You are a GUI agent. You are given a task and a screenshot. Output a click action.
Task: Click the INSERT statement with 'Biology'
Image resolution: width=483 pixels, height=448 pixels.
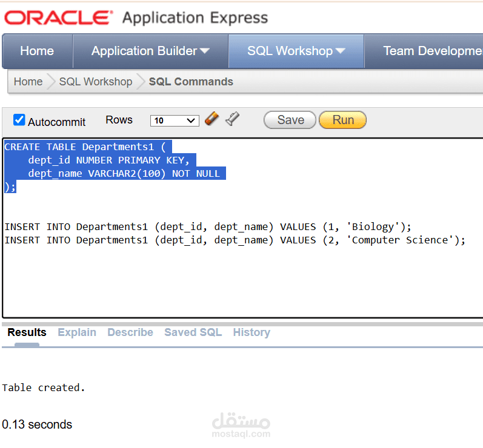208,227
